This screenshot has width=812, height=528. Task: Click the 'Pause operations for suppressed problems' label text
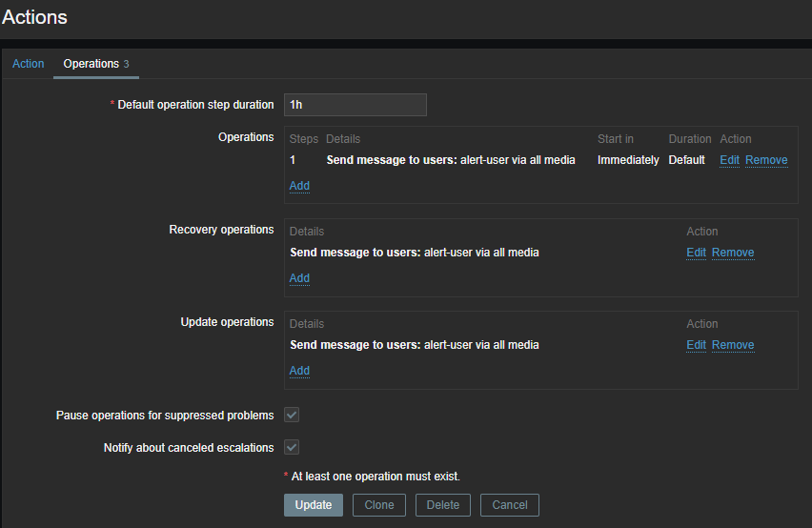point(165,416)
